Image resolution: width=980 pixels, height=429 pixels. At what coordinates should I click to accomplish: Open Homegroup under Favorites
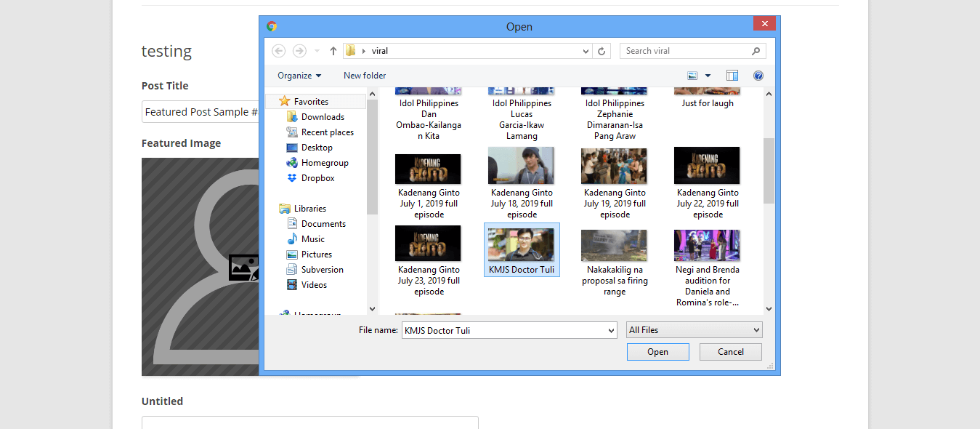(325, 163)
